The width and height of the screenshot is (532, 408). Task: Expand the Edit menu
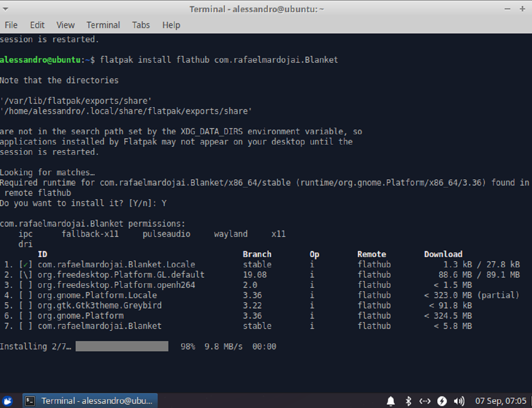[37, 25]
